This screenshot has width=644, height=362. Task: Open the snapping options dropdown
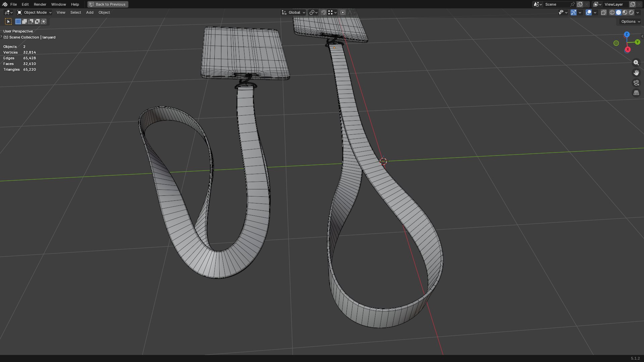coord(332,12)
